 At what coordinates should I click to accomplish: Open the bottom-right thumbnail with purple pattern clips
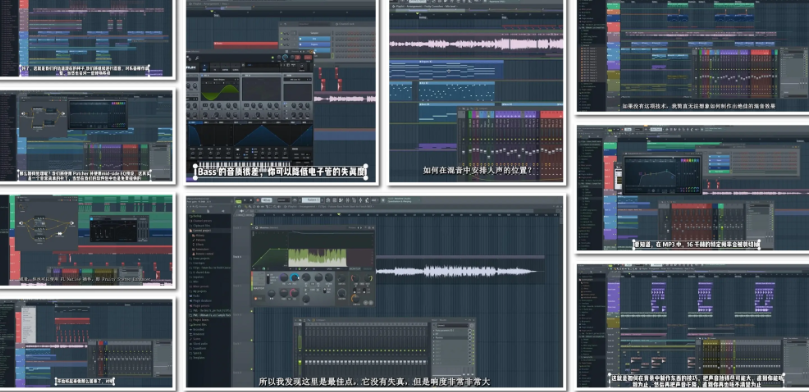693,326
